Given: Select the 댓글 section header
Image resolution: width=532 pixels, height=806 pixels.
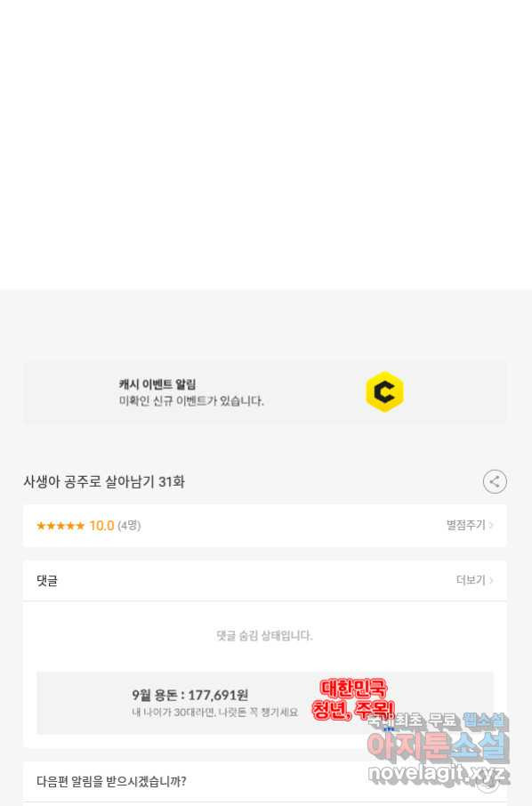Looking at the screenshot, I should 47,580.
